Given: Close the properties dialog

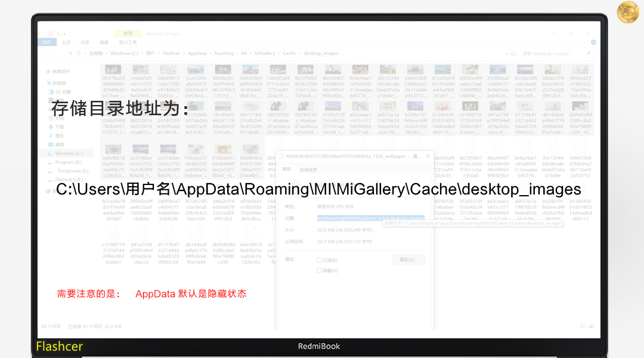Looking at the screenshot, I should click(x=428, y=156).
